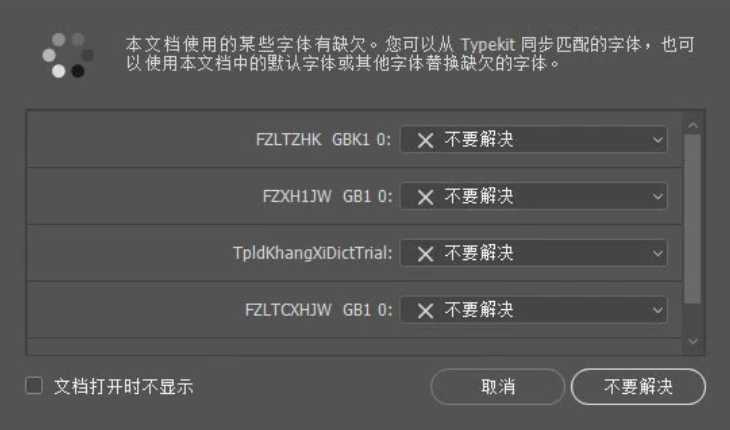Click the X icon beside FZXH1JW GB1

425,197
